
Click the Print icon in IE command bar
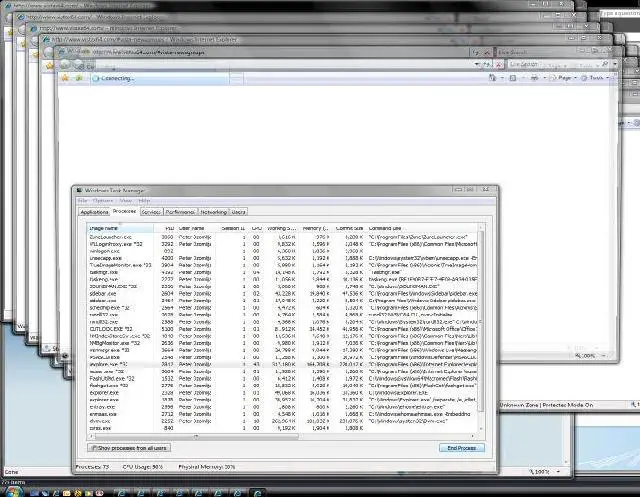tap(534, 78)
